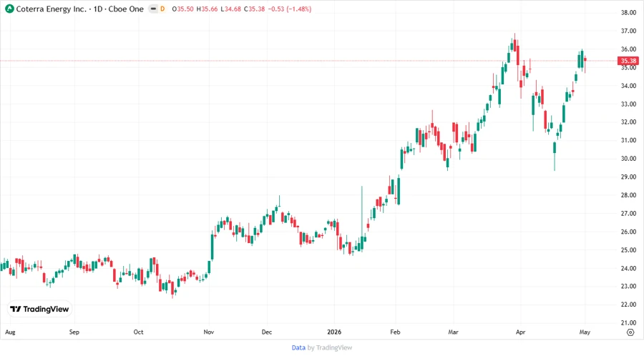Click the May time axis label
The width and height of the screenshot is (644, 356).
[585, 332]
